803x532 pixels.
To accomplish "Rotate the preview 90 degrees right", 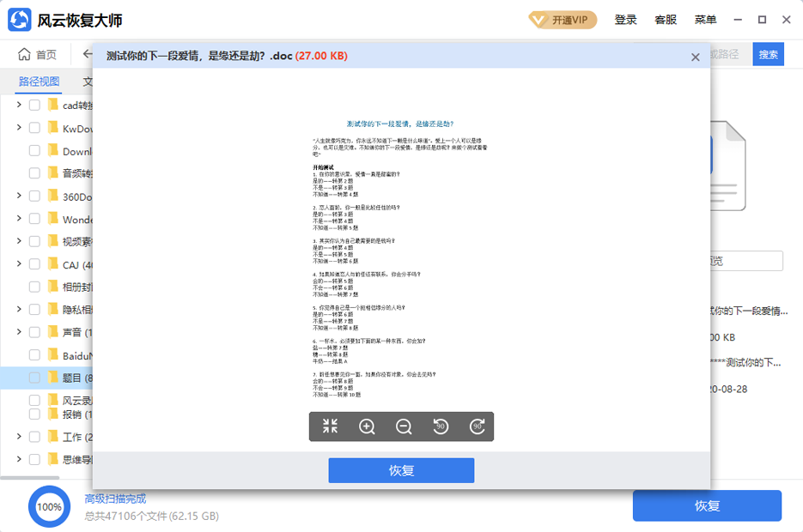I will (x=478, y=426).
